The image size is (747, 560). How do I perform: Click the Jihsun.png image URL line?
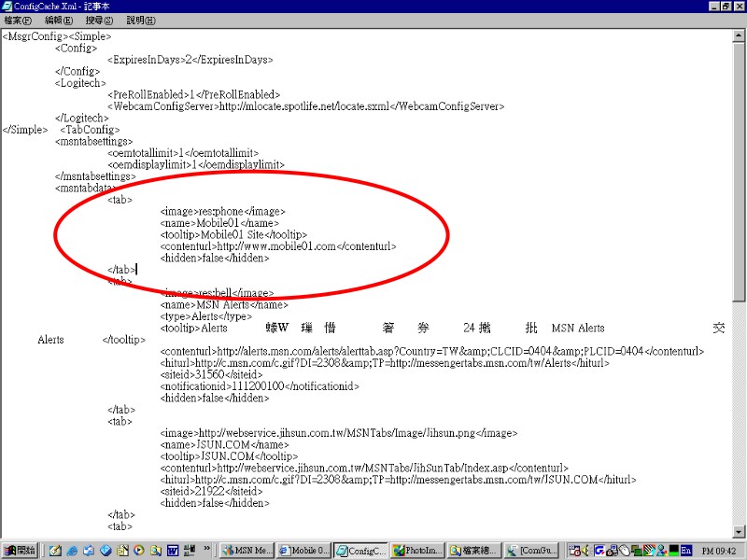point(339,433)
